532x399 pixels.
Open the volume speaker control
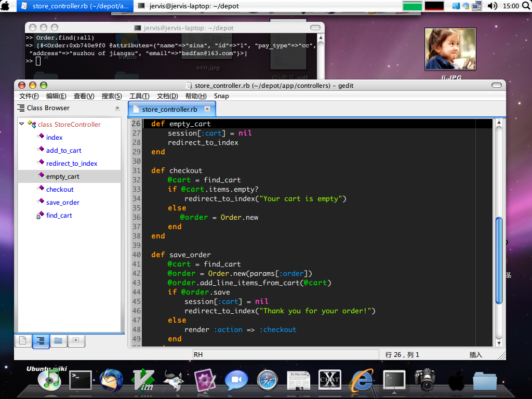[x=492, y=6]
